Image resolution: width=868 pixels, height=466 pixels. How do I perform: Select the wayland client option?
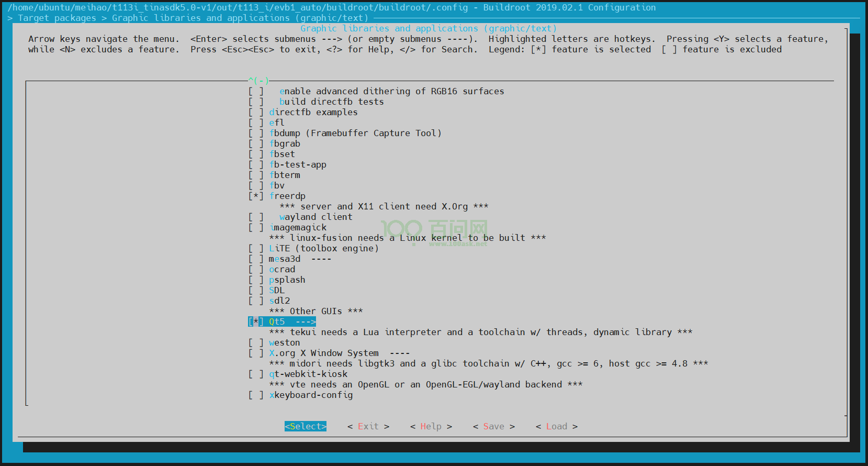315,217
